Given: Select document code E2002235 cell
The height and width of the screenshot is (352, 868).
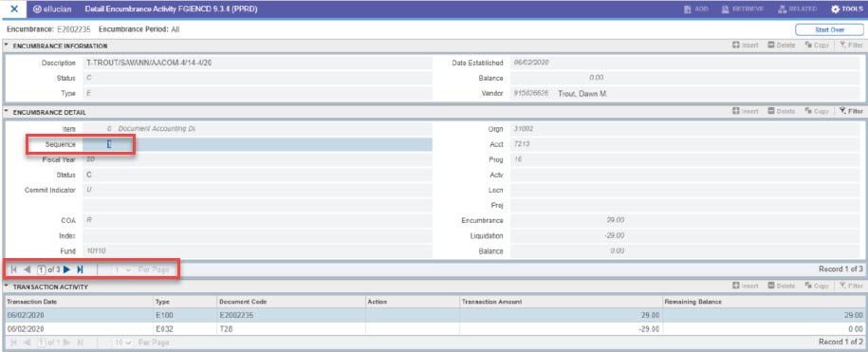Looking at the screenshot, I should click(291, 315).
